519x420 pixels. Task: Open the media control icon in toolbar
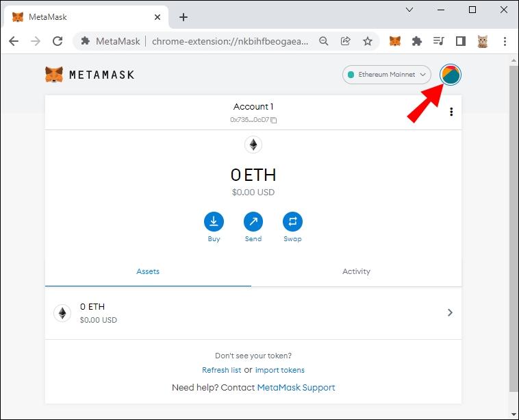click(x=439, y=41)
